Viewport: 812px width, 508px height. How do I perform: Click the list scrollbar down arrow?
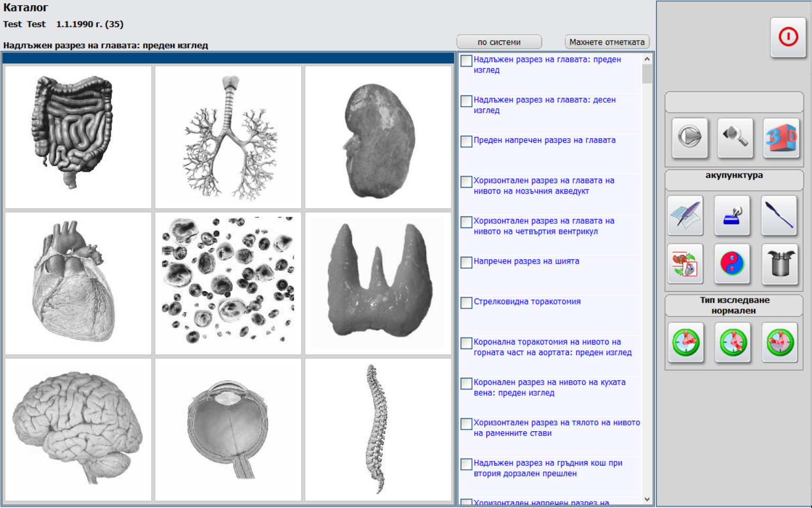point(647,499)
